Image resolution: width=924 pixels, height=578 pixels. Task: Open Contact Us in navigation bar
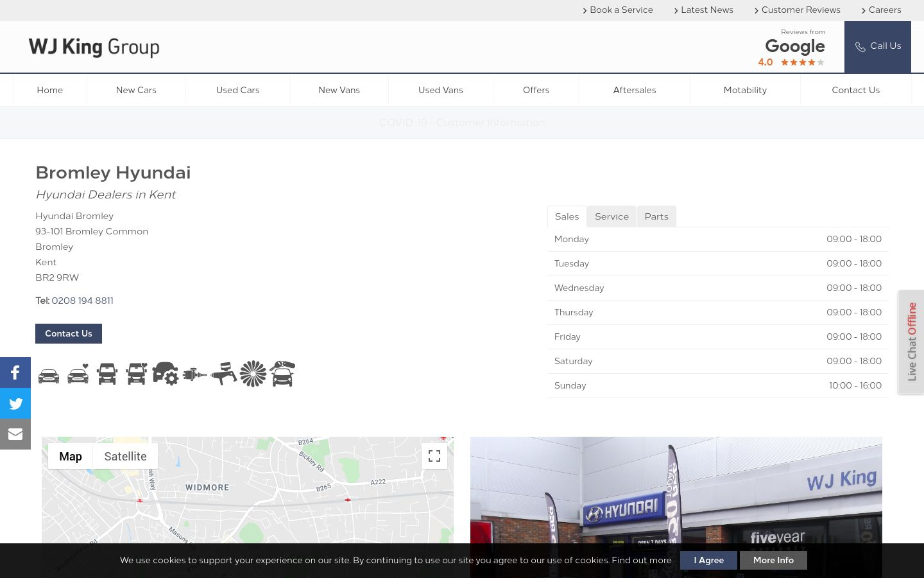[856, 90]
